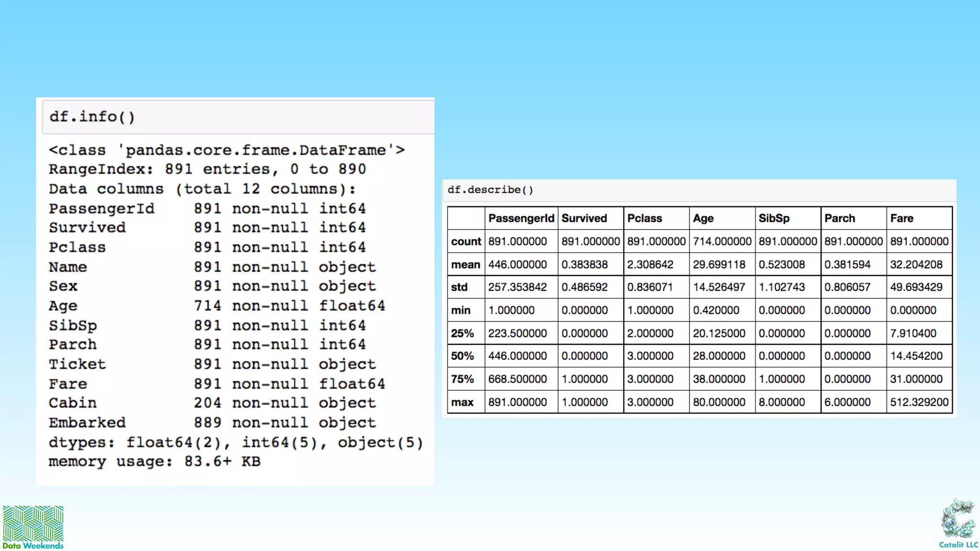
Task: Select the SibSp column header
Action: (774, 219)
